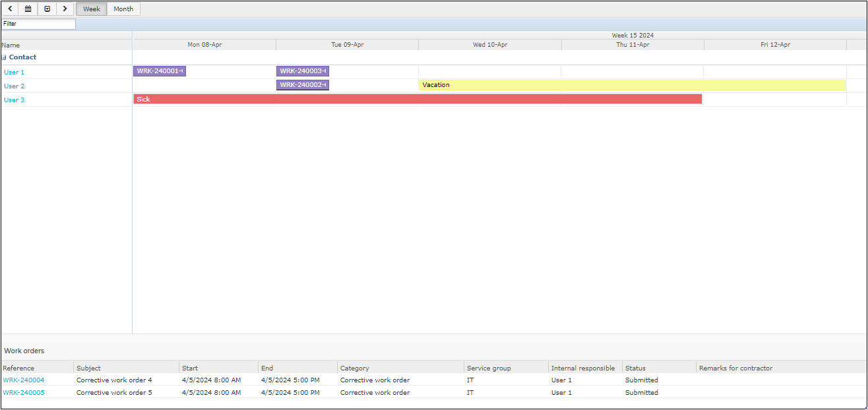This screenshot has width=868, height=410.
Task: Open WRK-240004 reference link
Action: point(24,380)
